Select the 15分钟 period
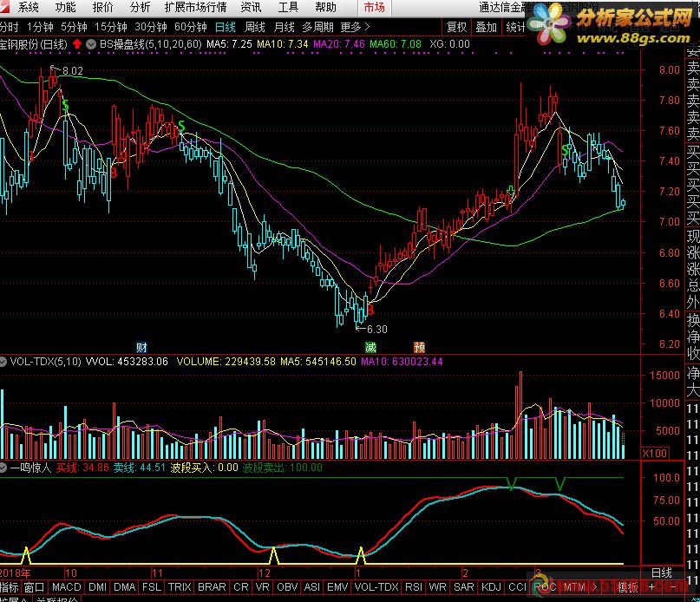Screen dimensions: 700x602 (111, 27)
